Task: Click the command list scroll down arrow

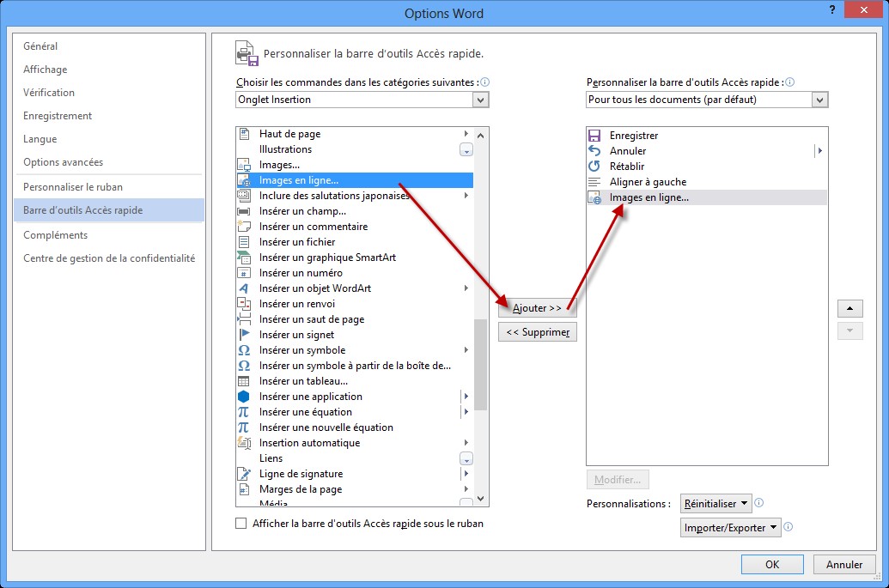Action: click(x=481, y=499)
